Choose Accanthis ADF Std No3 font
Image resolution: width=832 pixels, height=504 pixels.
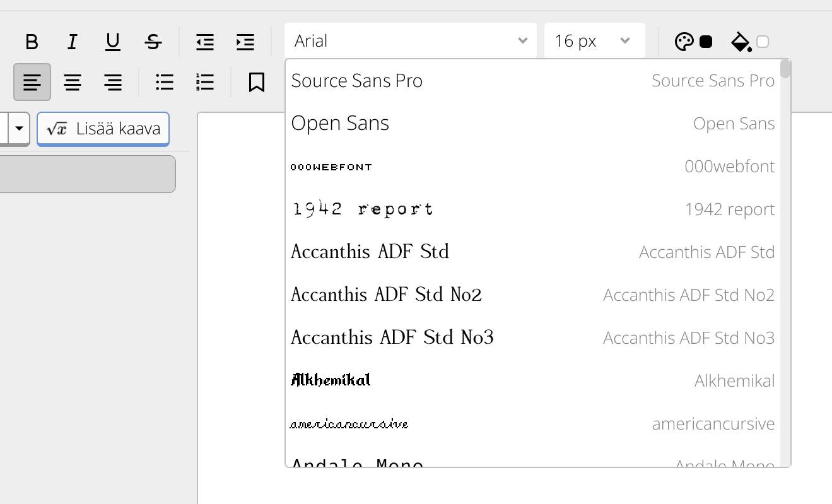pos(533,338)
